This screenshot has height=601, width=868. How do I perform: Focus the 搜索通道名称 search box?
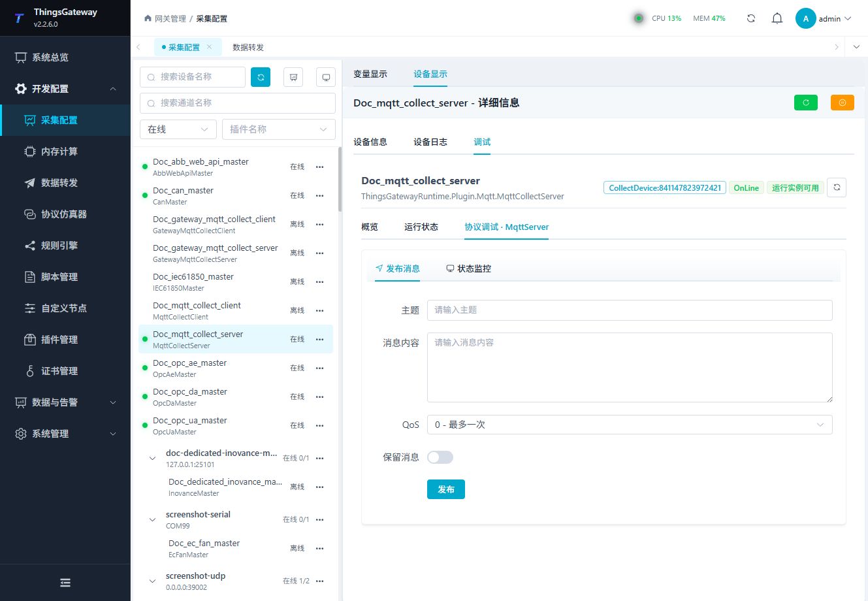238,103
